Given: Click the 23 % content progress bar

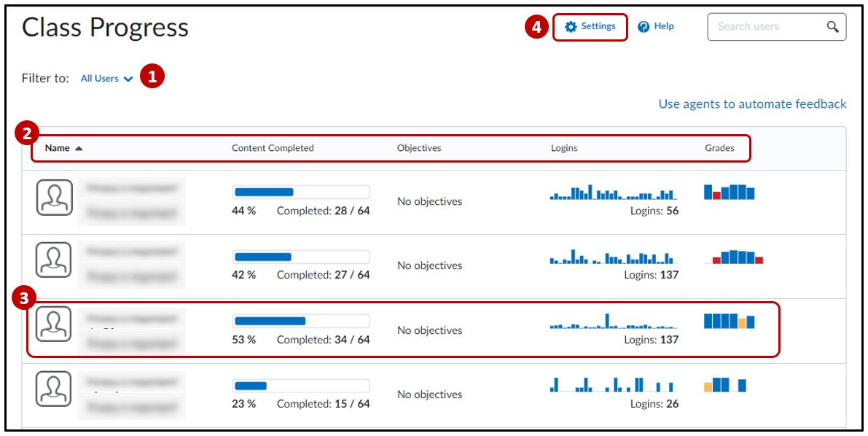Looking at the screenshot, I should coord(301,386).
